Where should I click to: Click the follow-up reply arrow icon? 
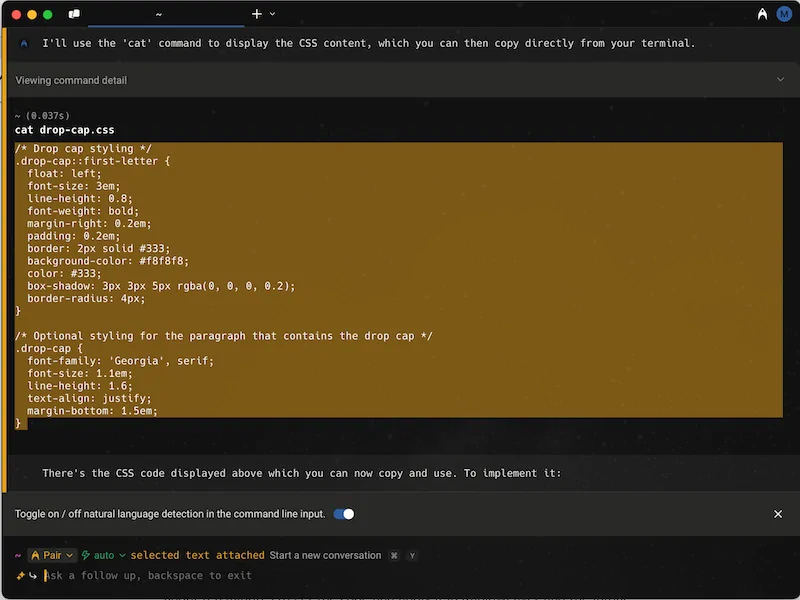pos(33,576)
